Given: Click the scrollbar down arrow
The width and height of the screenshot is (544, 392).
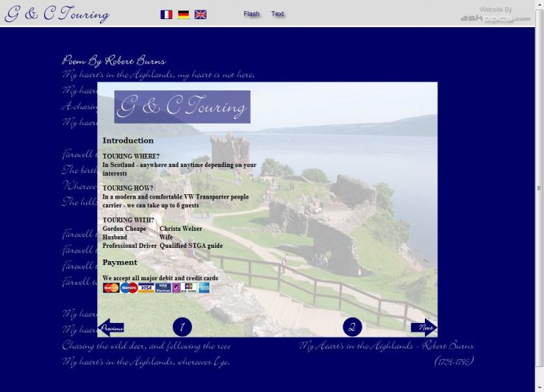Looking at the screenshot, I should [x=540, y=387].
